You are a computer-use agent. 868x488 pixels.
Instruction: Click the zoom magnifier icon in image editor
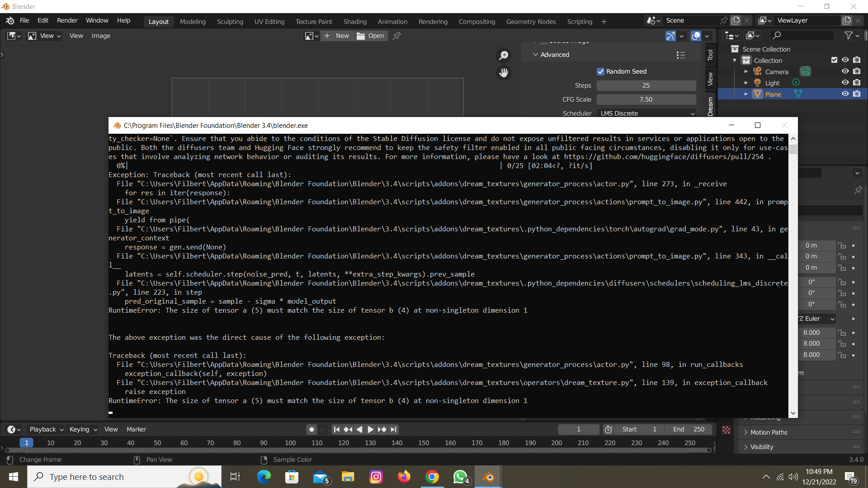click(x=504, y=55)
